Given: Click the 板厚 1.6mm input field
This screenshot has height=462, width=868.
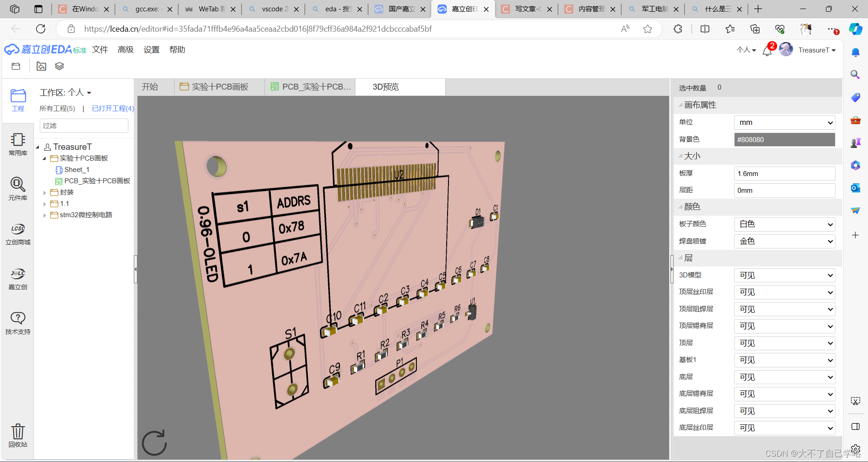Looking at the screenshot, I should 785,174.
